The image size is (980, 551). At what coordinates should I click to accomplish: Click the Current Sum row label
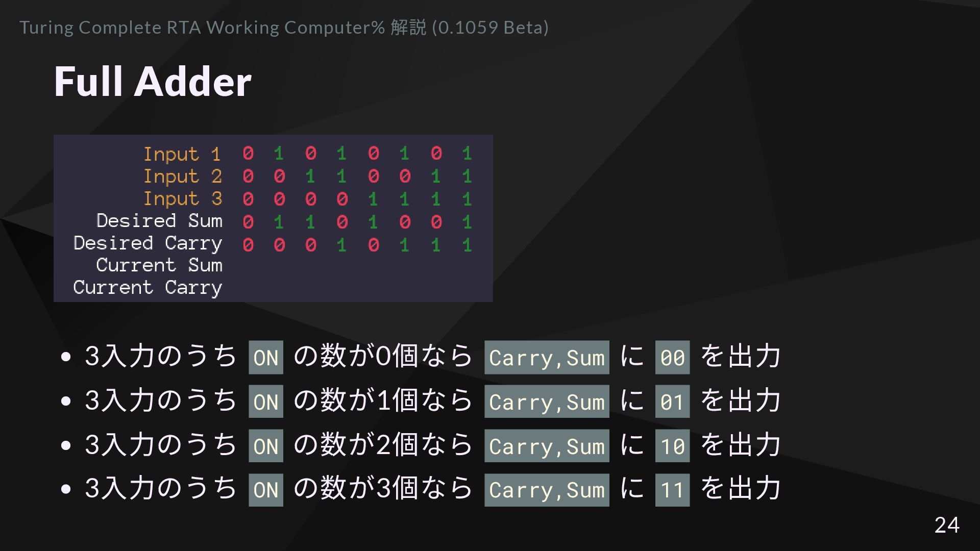(x=159, y=265)
